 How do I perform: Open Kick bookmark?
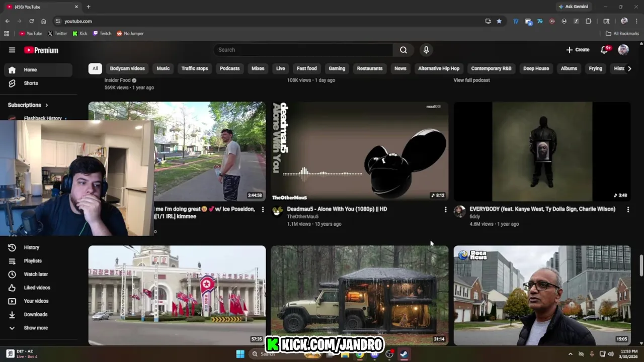(x=80, y=34)
